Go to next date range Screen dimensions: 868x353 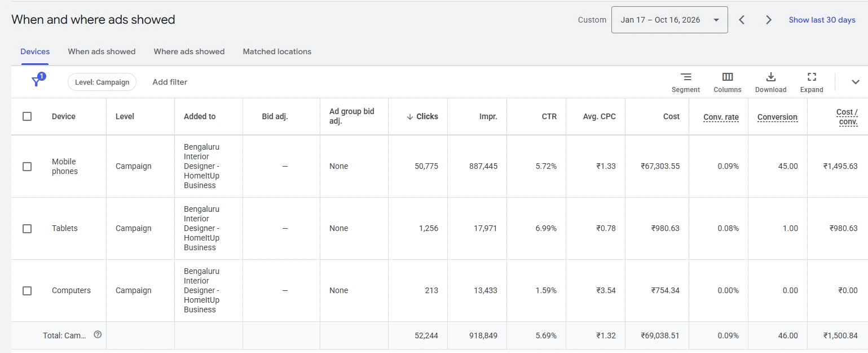tap(769, 20)
